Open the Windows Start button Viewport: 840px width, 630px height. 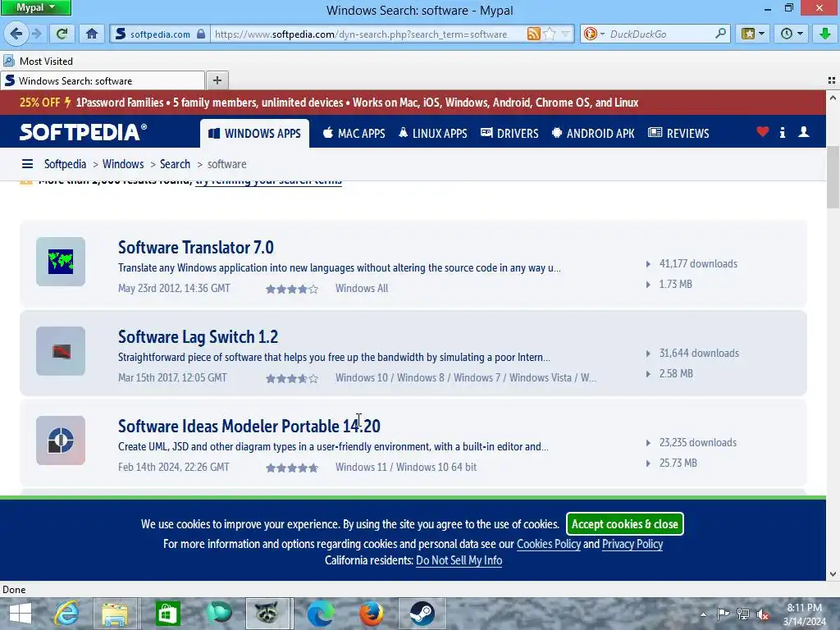(21, 614)
